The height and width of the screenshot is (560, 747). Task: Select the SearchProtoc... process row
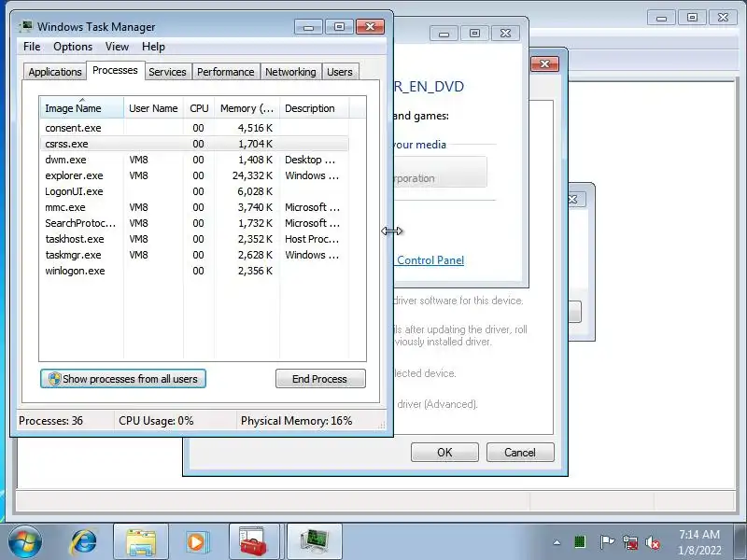[194, 223]
